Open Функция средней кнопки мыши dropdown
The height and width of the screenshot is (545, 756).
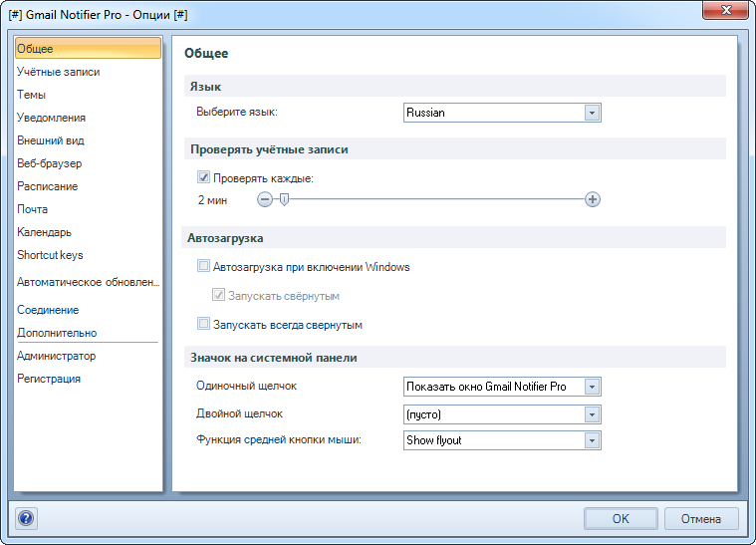[x=502, y=439]
